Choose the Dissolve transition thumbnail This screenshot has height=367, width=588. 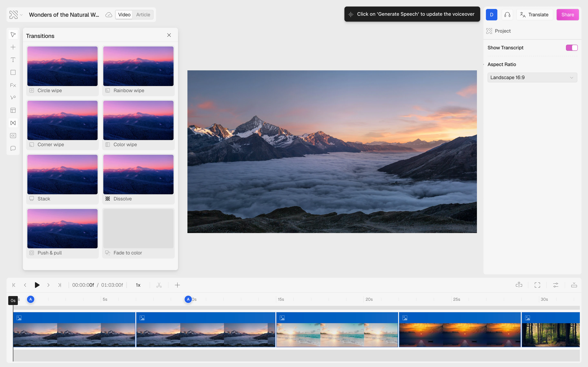[138, 174]
